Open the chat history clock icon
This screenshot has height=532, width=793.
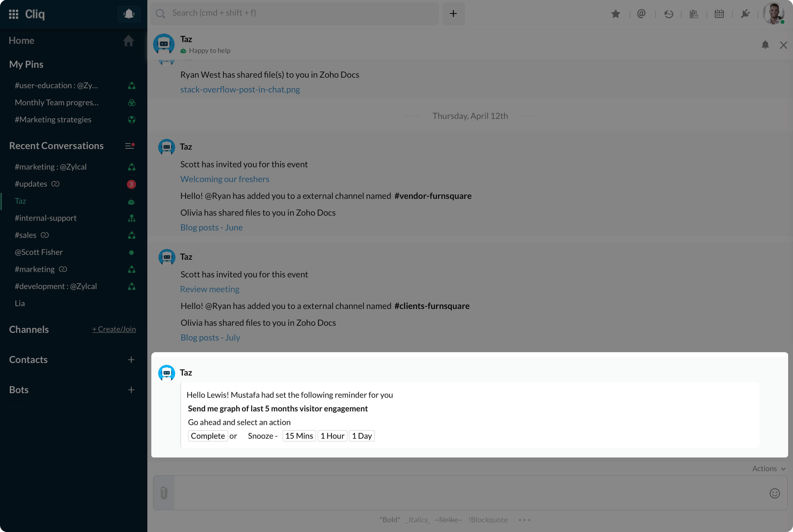click(x=668, y=14)
